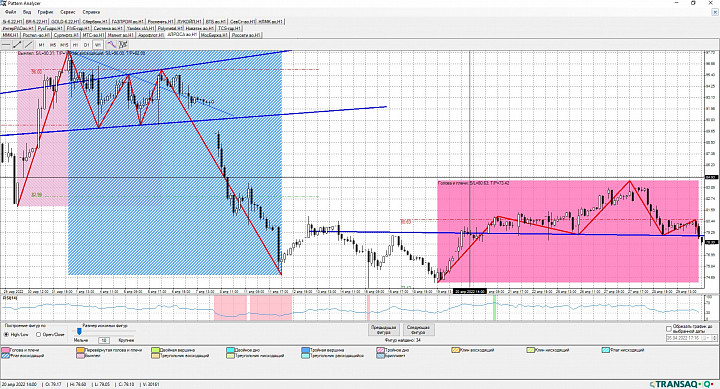
Task: Switch to the GOLD-6.22.H1 tab
Action: (65, 22)
